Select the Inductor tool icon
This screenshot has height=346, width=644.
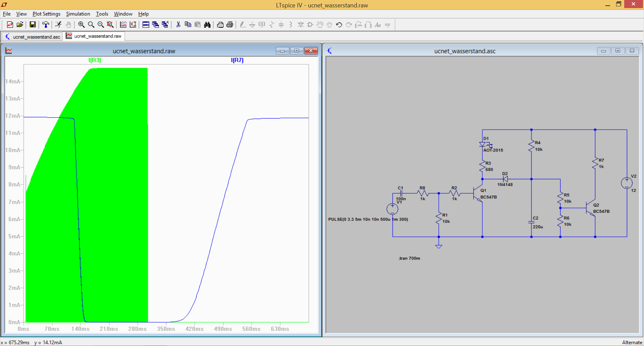291,24
